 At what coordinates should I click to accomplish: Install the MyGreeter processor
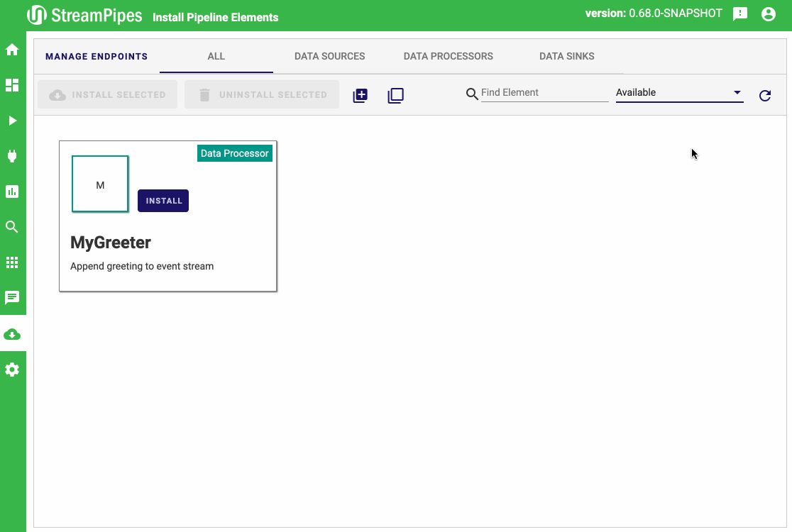coord(163,201)
